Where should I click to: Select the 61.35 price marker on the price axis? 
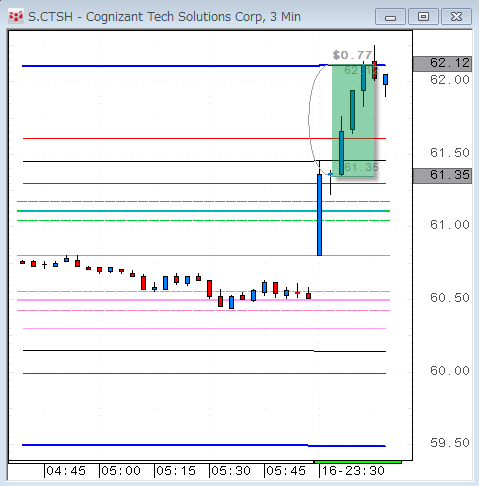click(442, 176)
